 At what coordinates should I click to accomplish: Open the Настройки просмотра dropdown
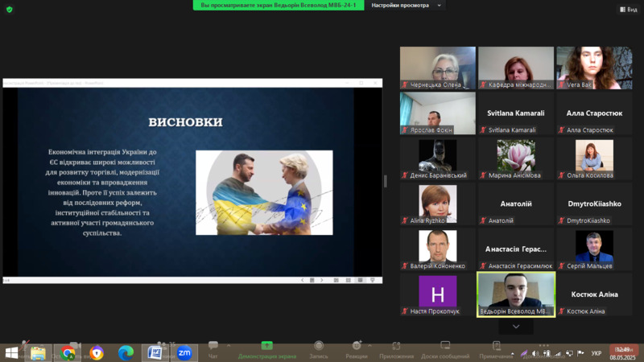406,6
